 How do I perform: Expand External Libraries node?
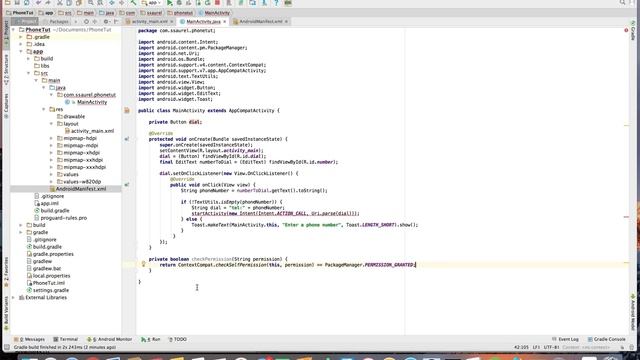pos(13,298)
